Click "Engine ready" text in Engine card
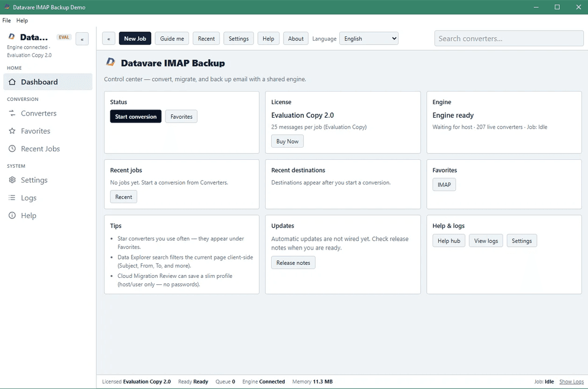The height and width of the screenshot is (389, 588). click(x=453, y=115)
